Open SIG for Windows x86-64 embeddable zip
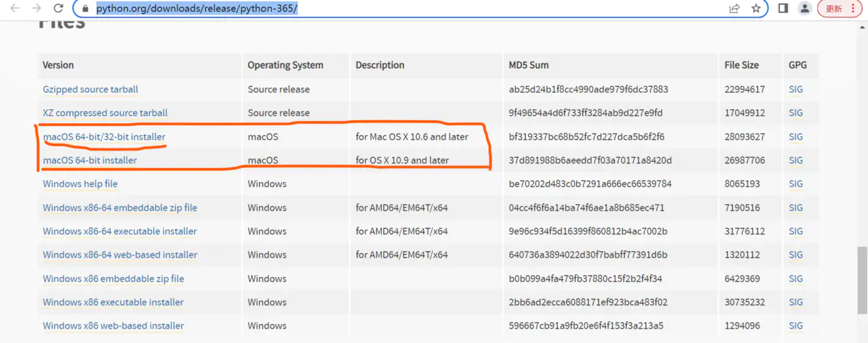 point(796,208)
